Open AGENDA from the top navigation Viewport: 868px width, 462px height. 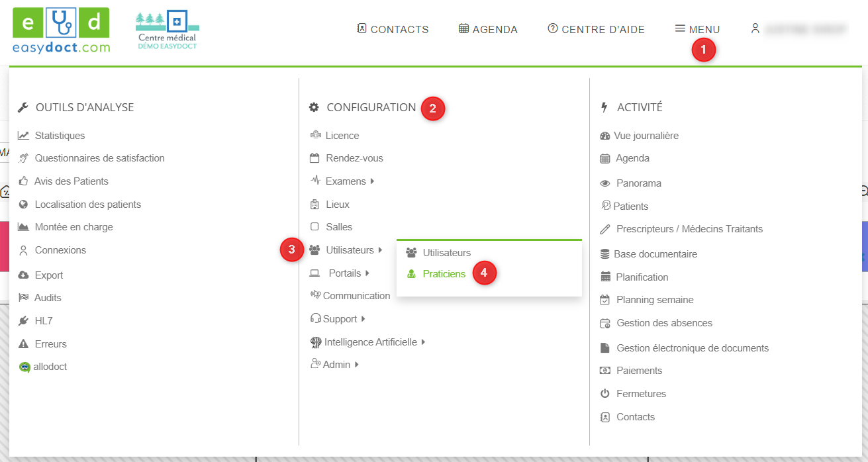coord(488,29)
